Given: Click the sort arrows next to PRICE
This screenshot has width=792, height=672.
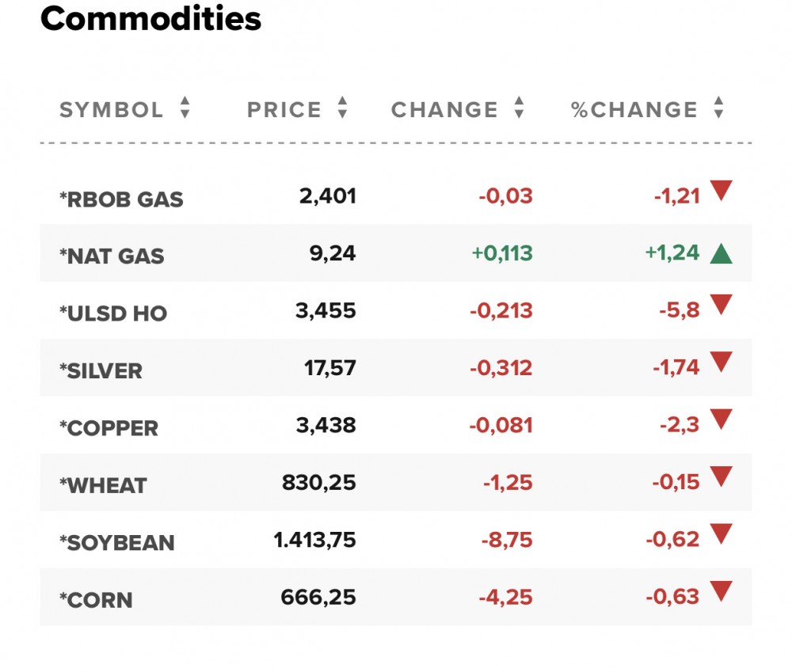Looking at the screenshot, I should coord(342,108).
